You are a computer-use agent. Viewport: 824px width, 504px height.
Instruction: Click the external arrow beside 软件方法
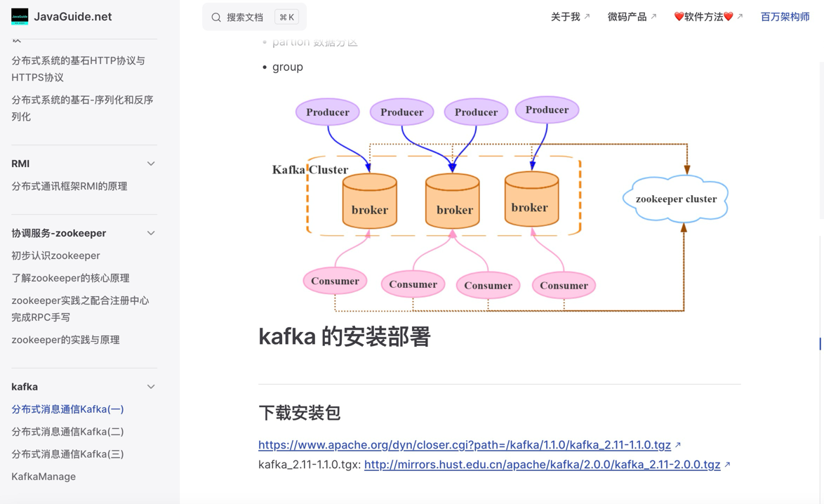point(739,16)
